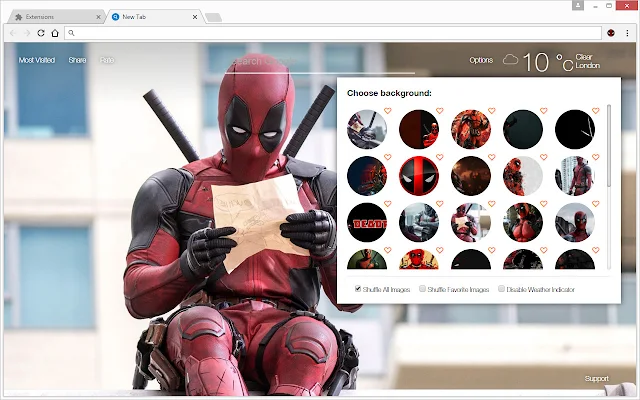Select the last thumbnail in third row
The width and height of the screenshot is (640, 400).
[575, 222]
